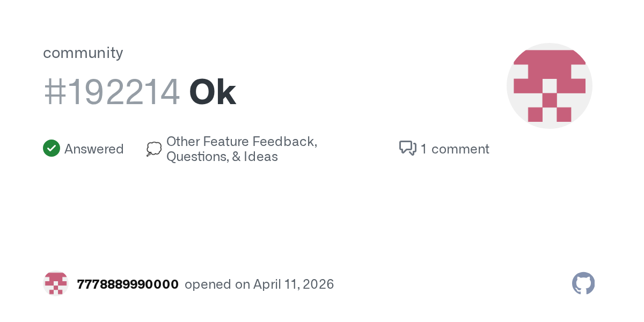644x322 pixels.
Task: Open the "1 comment" count label
Action: click(x=455, y=149)
